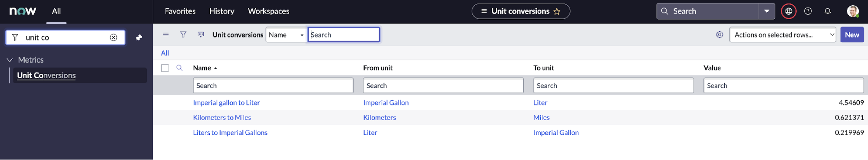Pin the navigation menu
This screenshot has width=868, height=160.
pyautogui.click(x=139, y=37)
